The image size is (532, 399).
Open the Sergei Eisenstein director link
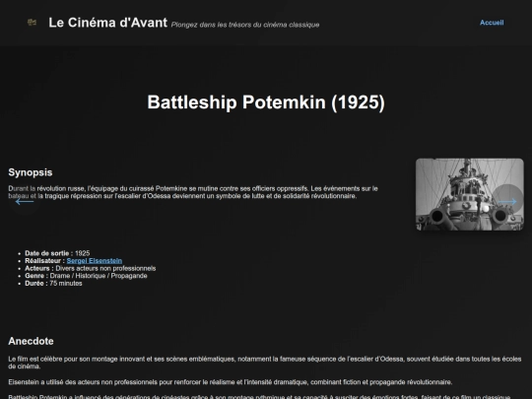click(x=95, y=260)
